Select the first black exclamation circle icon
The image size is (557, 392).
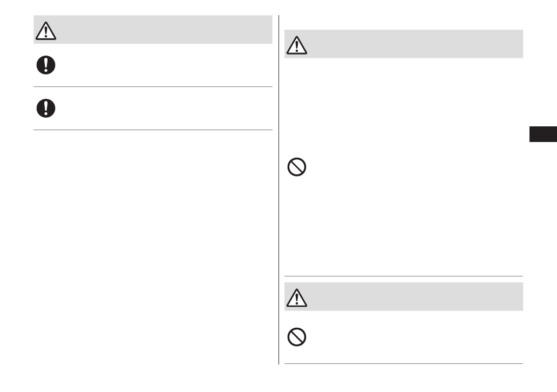pyautogui.click(x=46, y=65)
